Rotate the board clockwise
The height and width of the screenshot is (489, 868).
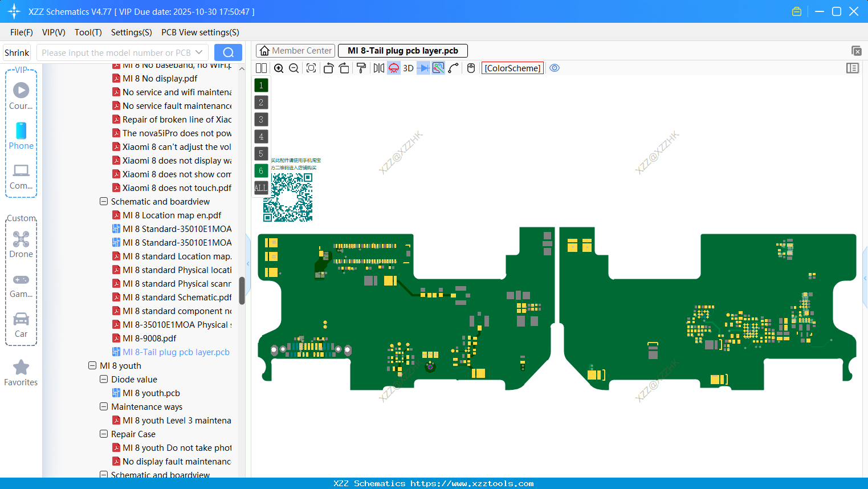[344, 68]
